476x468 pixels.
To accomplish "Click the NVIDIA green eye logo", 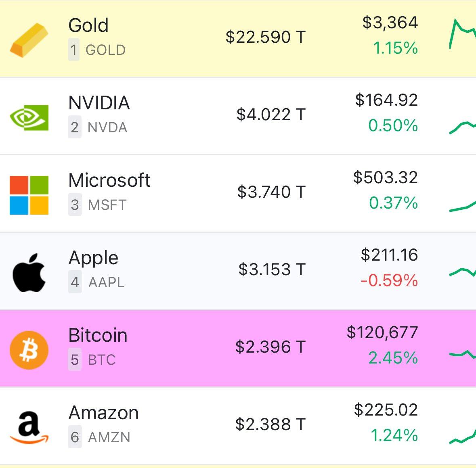I will coord(29,117).
